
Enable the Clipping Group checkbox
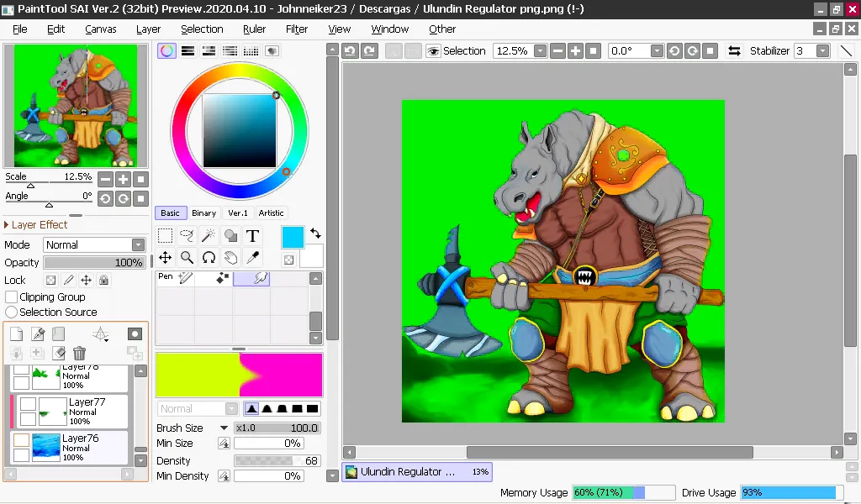click(11, 297)
